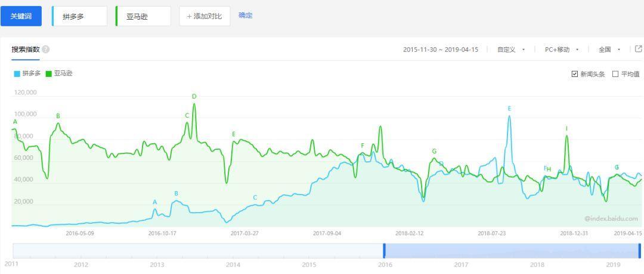
Task: Enable the 平均值 checkbox
Action: click(615, 74)
